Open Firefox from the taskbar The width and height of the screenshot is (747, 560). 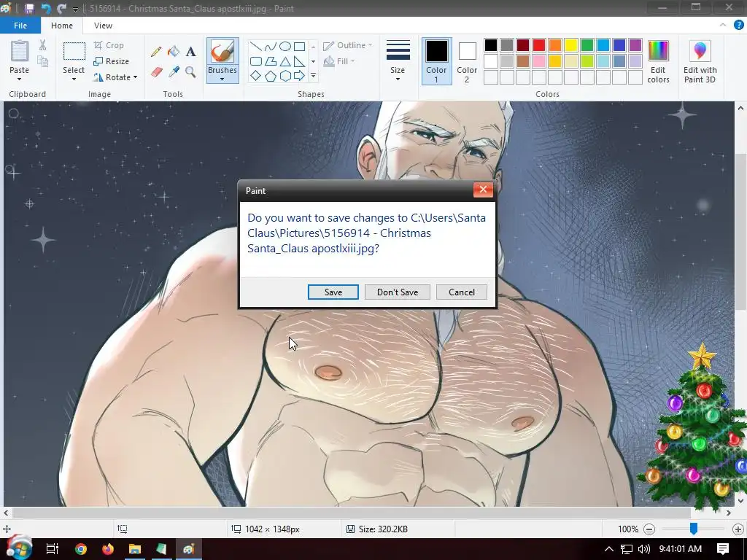point(108,549)
